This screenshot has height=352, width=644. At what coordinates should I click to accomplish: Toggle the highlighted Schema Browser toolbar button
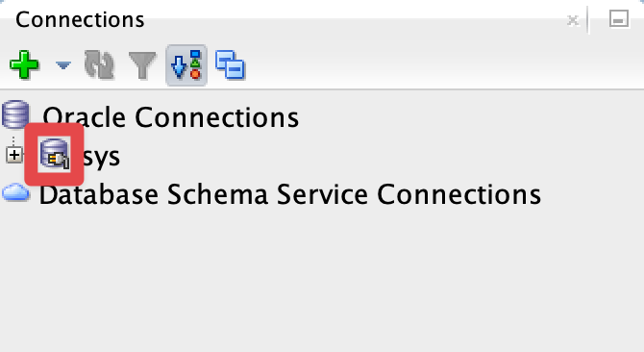click(186, 65)
